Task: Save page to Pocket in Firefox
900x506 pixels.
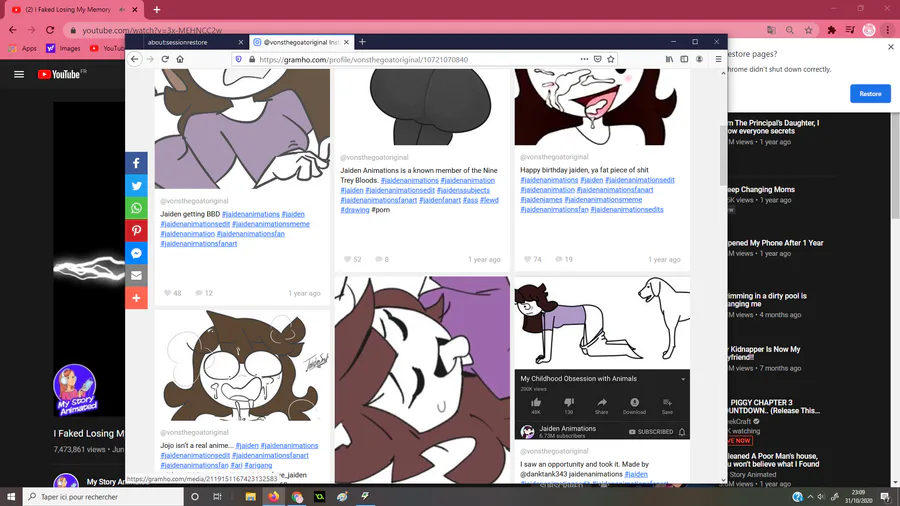Action: (x=598, y=59)
